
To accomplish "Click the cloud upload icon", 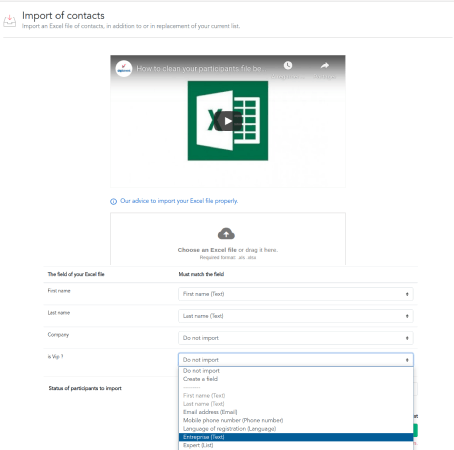I will (x=226, y=234).
